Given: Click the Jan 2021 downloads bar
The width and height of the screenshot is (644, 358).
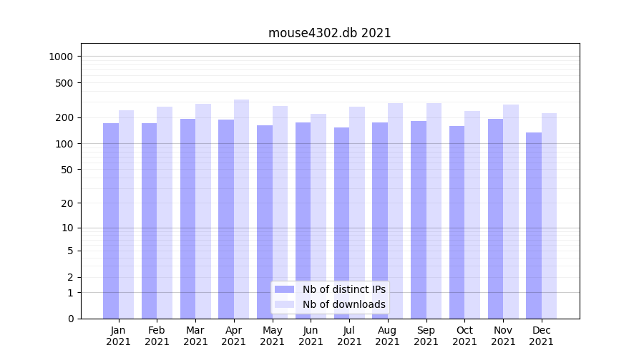Looking at the screenshot, I should 126,215.
